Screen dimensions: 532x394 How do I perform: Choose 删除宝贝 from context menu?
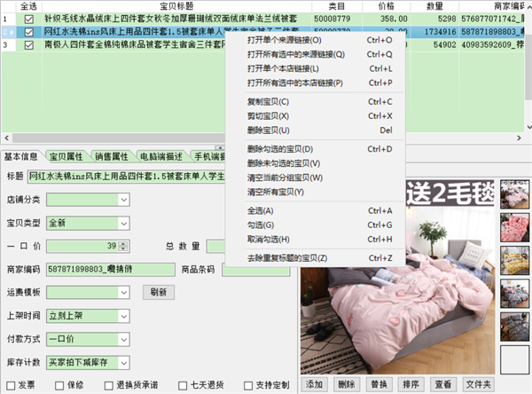tap(315, 130)
